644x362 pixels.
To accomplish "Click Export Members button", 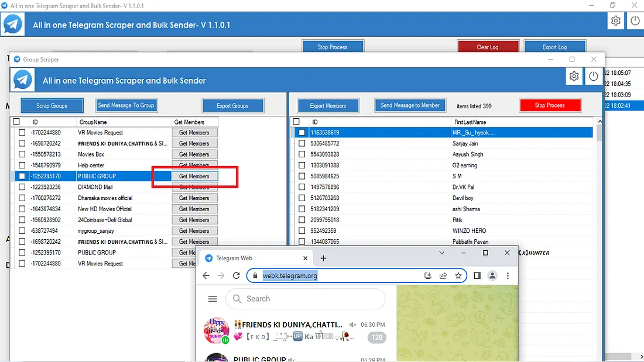I will [328, 105].
